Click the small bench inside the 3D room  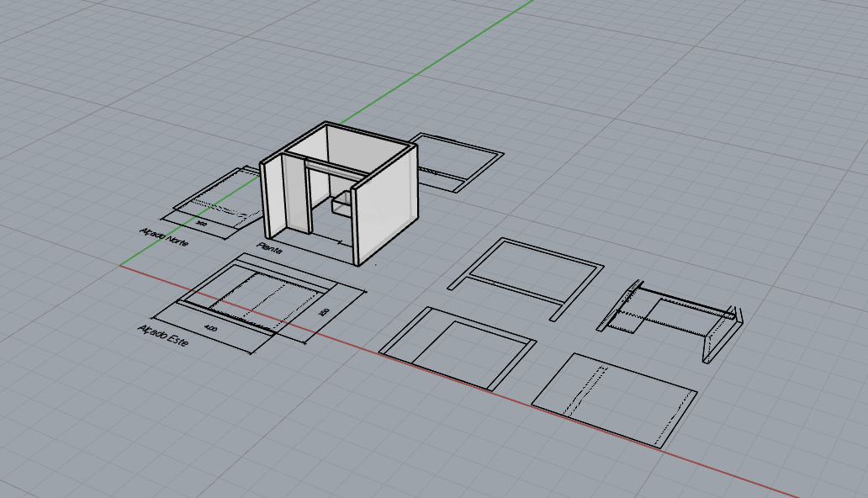pyautogui.click(x=341, y=204)
